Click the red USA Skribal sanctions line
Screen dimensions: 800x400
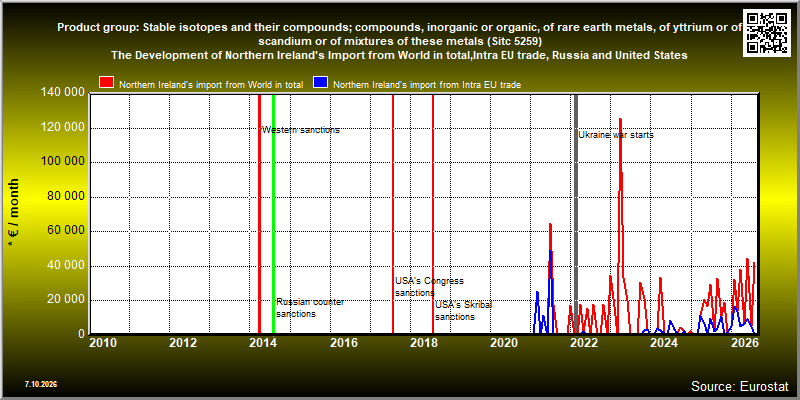(x=433, y=214)
